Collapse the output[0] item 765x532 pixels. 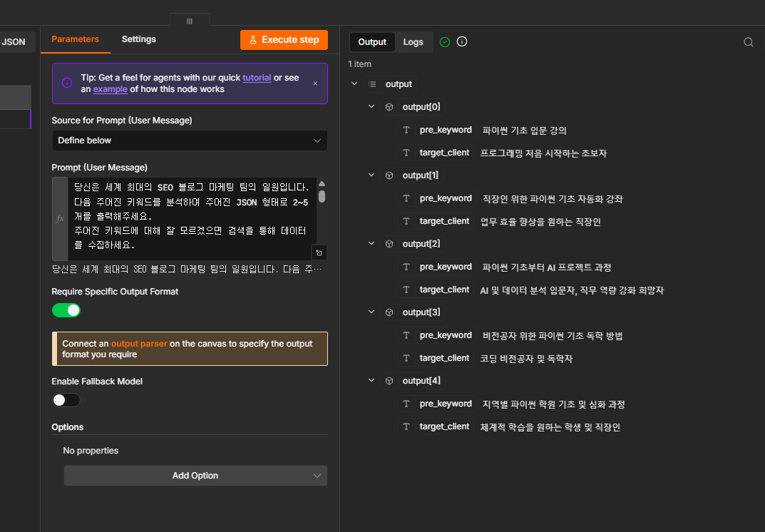click(371, 106)
